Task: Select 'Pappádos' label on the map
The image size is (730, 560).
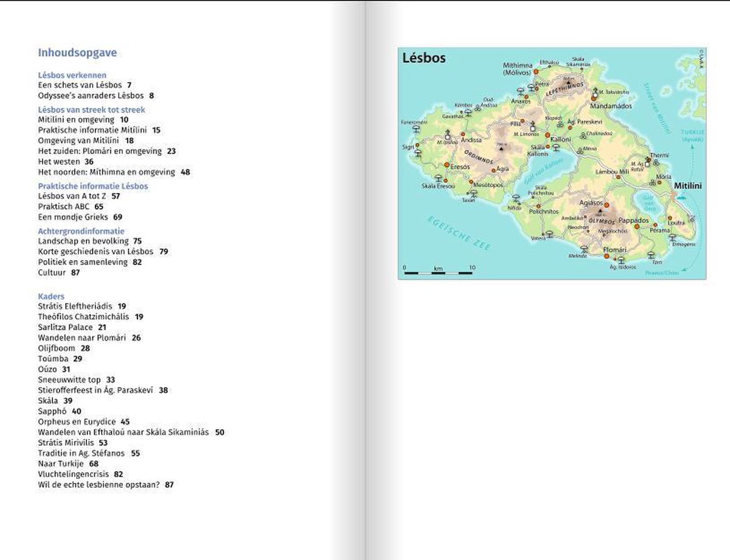Action: click(634, 221)
